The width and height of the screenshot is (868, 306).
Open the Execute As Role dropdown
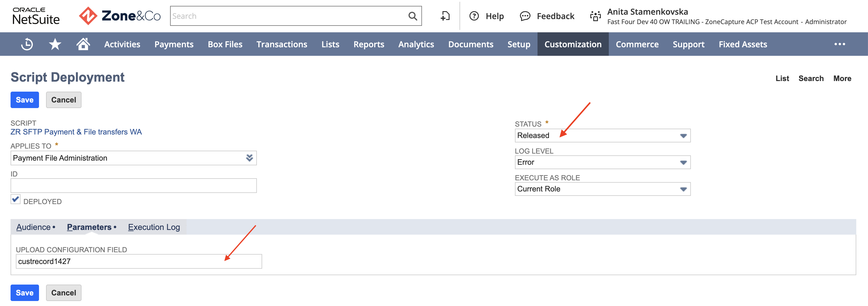[x=603, y=189]
